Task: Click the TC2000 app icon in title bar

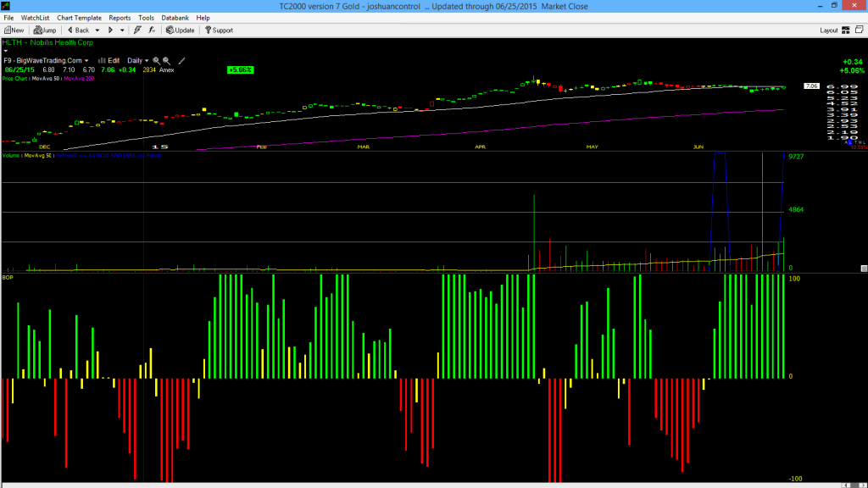Action: tap(6, 6)
